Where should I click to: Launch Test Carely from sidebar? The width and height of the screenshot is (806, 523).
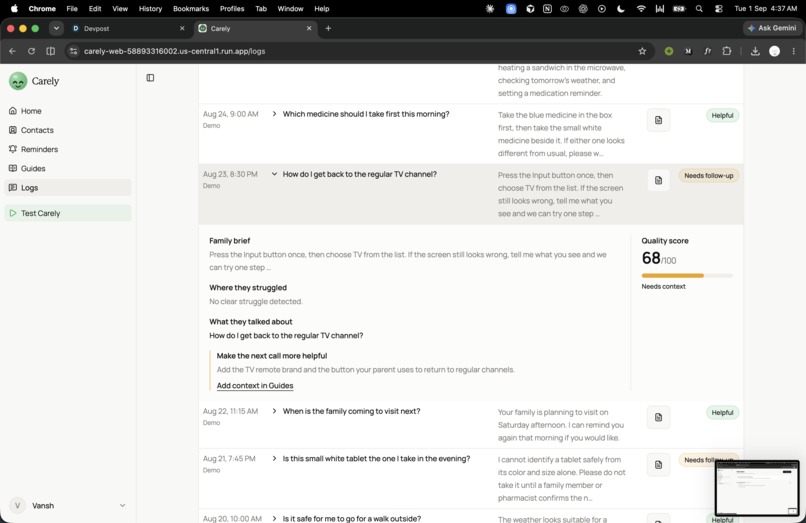(x=68, y=213)
